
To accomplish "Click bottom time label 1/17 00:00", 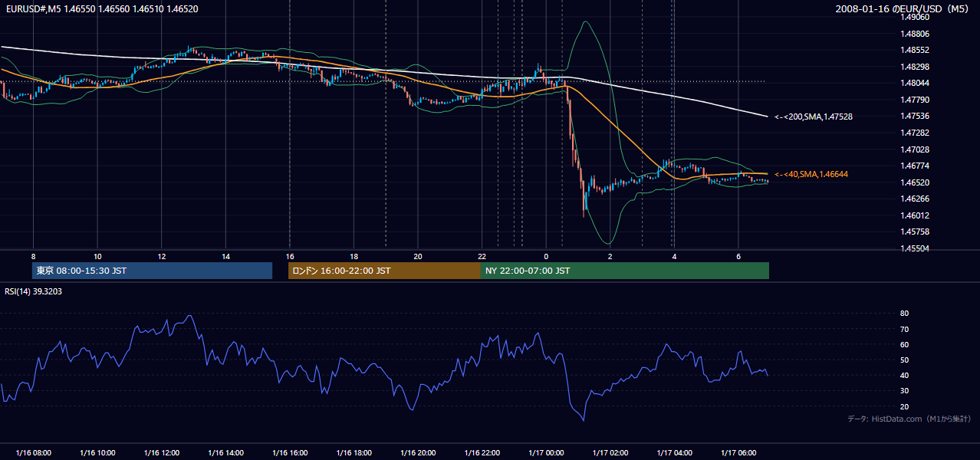I will [x=546, y=453].
